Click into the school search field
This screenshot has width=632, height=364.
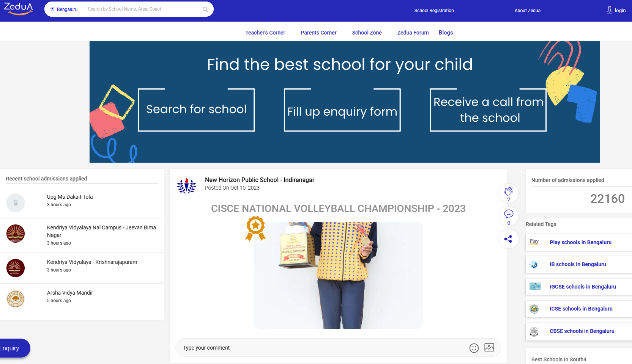[x=142, y=9]
